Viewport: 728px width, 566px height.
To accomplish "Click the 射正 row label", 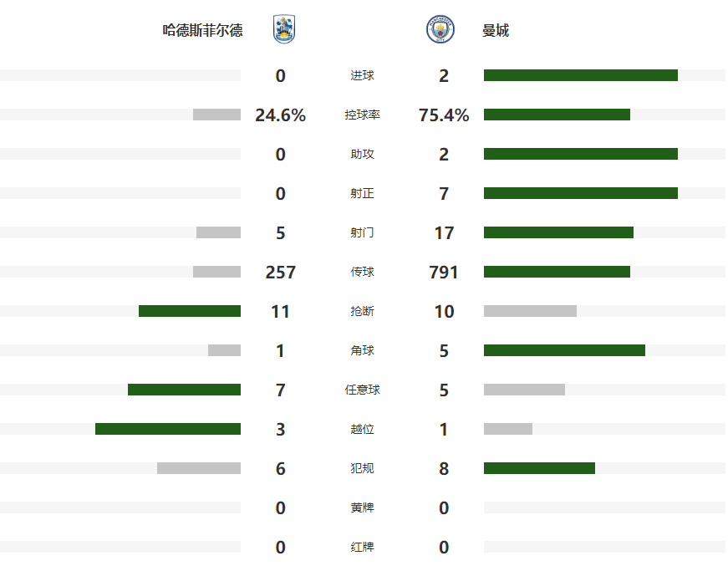I will pyautogui.click(x=362, y=194).
